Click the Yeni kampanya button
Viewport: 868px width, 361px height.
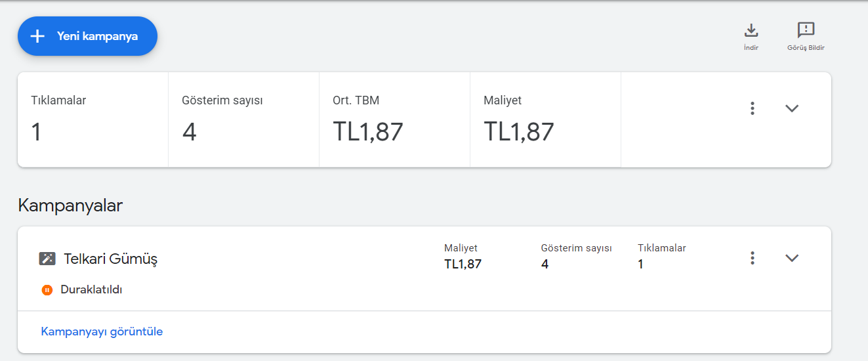87,36
